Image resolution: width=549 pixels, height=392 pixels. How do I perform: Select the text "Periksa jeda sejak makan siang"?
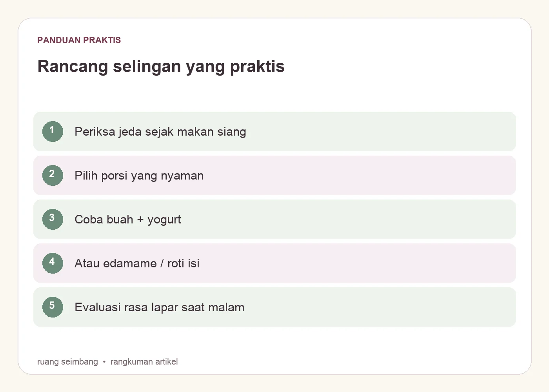pos(160,132)
